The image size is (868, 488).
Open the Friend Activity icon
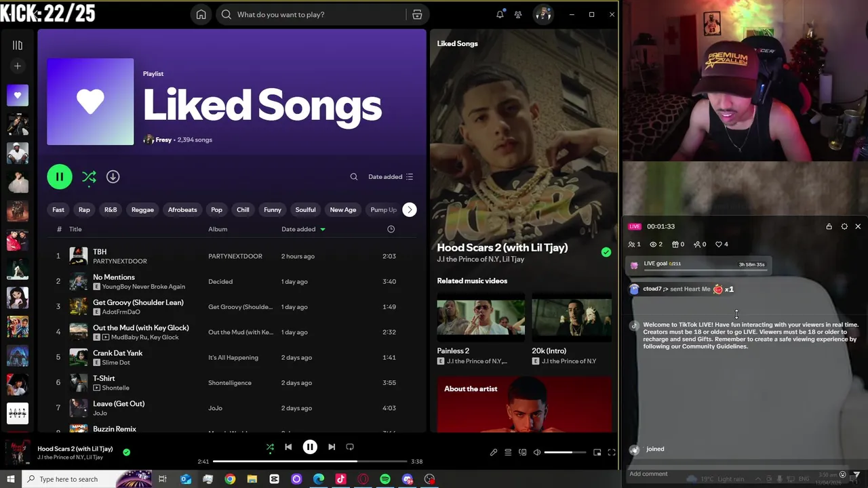pos(518,14)
